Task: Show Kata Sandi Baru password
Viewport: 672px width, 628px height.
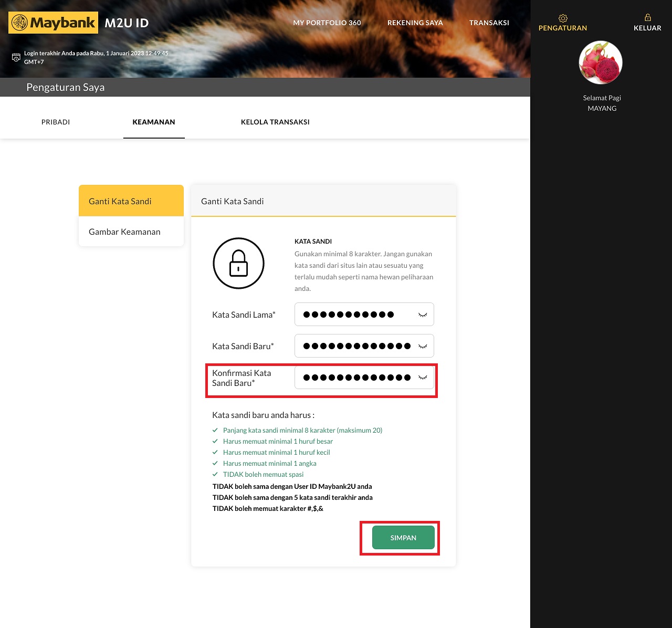Action: pyautogui.click(x=423, y=346)
